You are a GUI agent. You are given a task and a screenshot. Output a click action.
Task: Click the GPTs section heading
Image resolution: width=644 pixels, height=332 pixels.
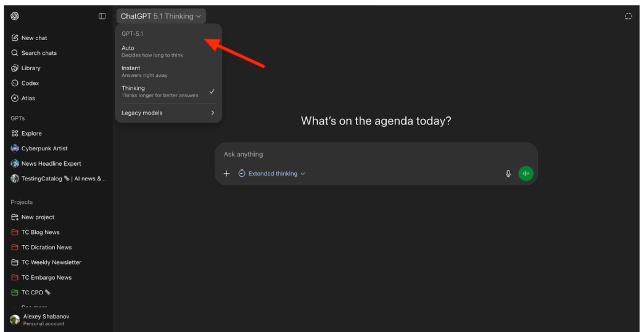point(18,118)
